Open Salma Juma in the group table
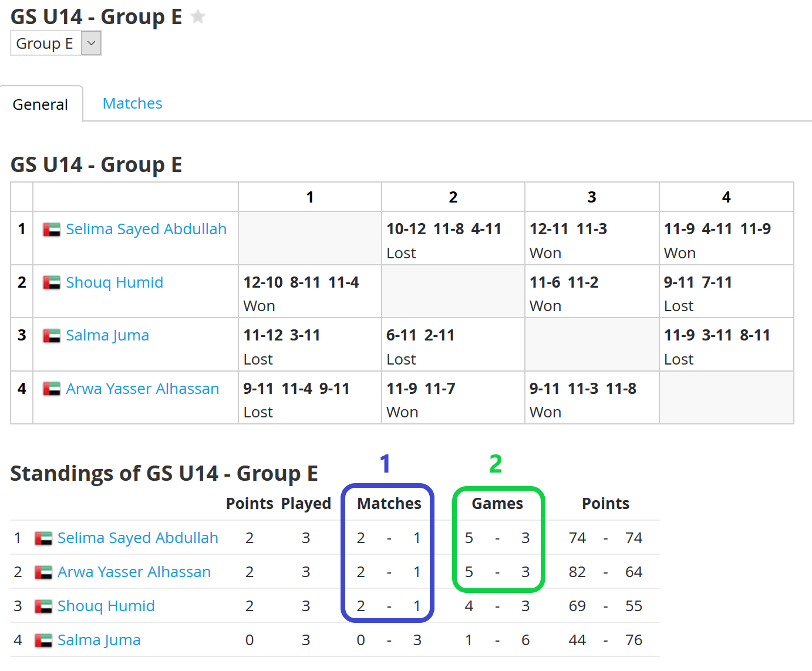The height and width of the screenshot is (671, 812). (x=107, y=335)
